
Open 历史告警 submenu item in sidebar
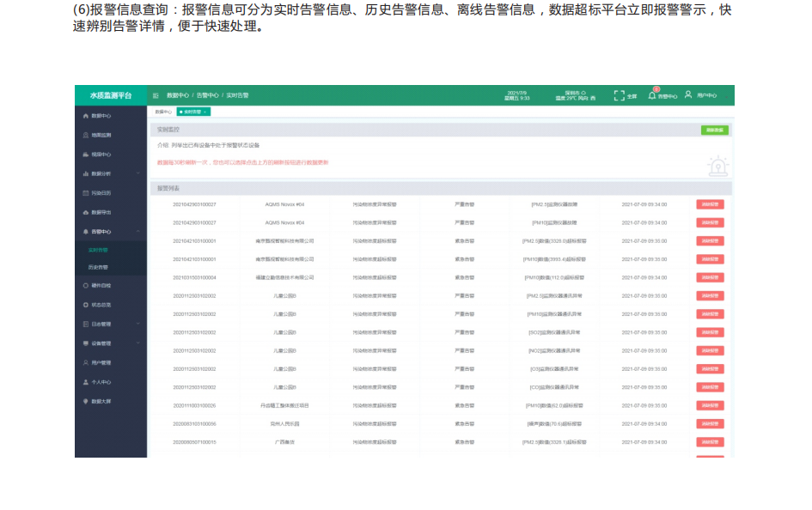[x=98, y=267]
